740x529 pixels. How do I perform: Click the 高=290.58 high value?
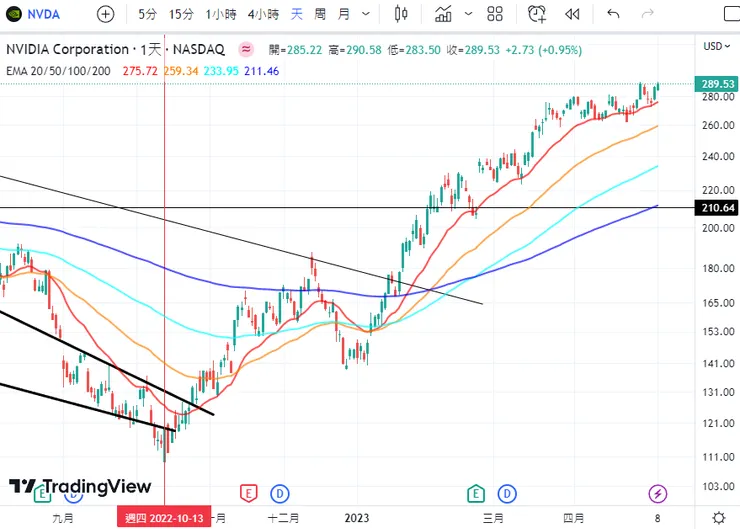pyautogui.click(x=355, y=50)
